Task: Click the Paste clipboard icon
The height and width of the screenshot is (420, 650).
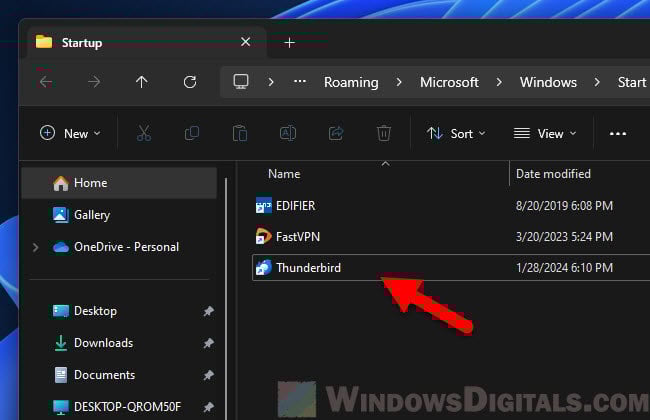Action: 240,134
